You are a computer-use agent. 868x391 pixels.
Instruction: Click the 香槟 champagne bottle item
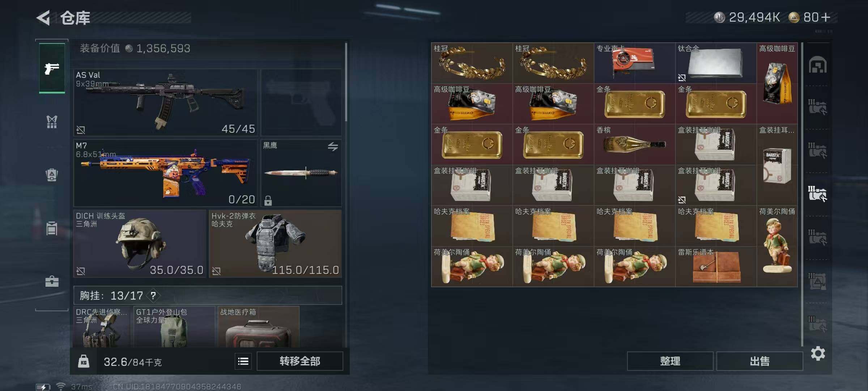pos(634,144)
